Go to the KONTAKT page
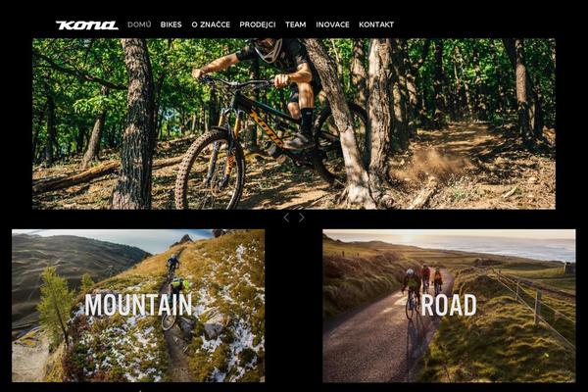The width and height of the screenshot is (588, 392). tap(376, 24)
